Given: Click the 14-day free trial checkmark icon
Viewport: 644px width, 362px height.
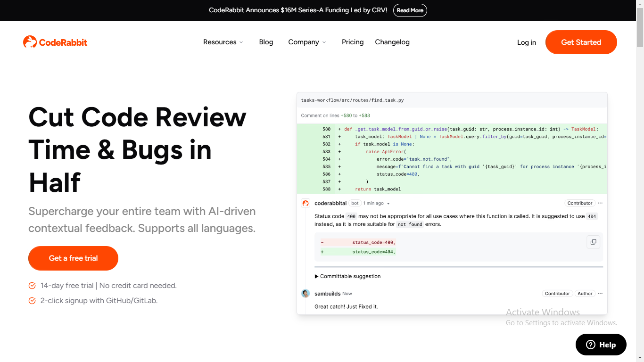Looking at the screenshot, I should tap(32, 286).
